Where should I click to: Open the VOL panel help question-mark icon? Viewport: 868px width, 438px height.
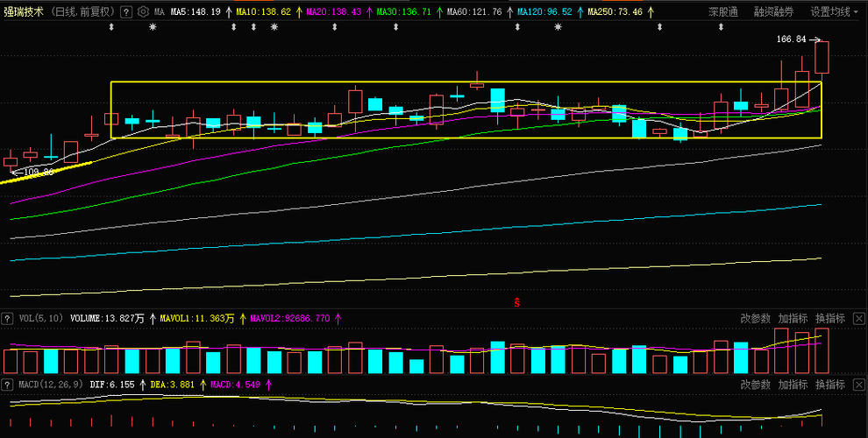7,319
